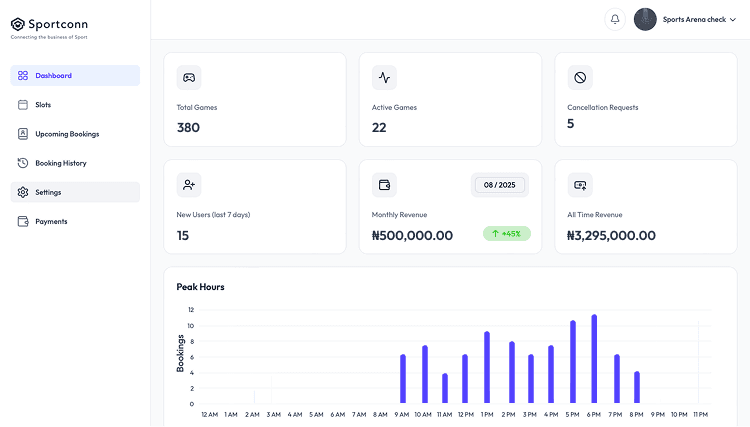This screenshot has height=427, width=750.
Task: Click the Peak Hours chart title
Action: pos(200,287)
